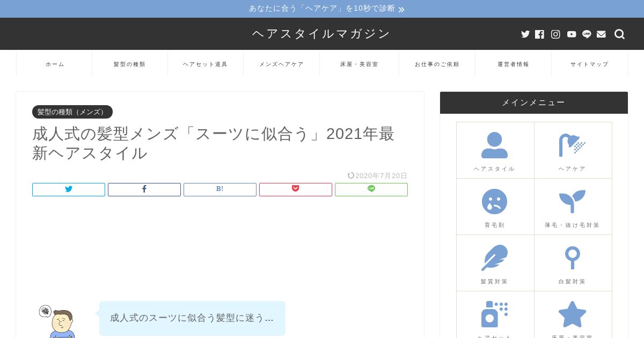Click the メインメニュー sidebar heading
Screen dimensions: 644x338
534,102
